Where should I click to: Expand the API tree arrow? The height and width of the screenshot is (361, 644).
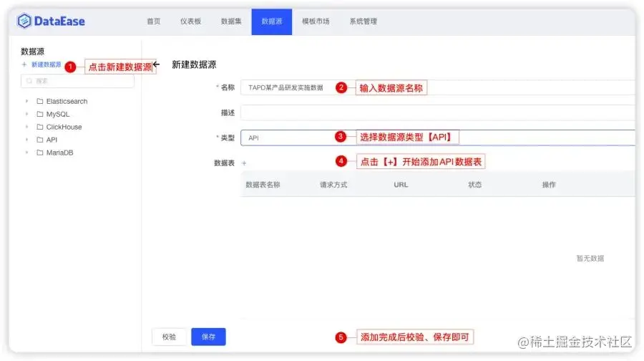click(26, 140)
